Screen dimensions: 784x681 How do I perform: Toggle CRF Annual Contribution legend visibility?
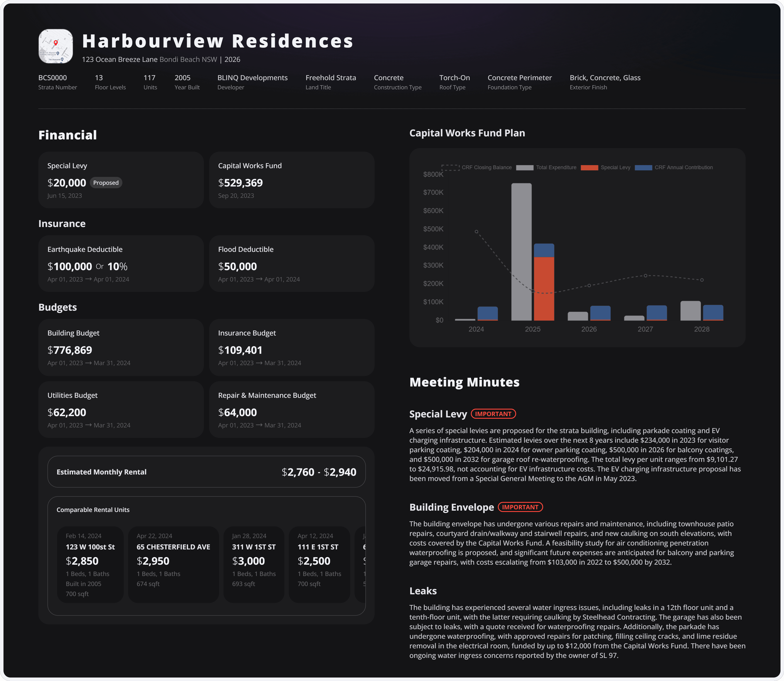[x=674, y=167]
